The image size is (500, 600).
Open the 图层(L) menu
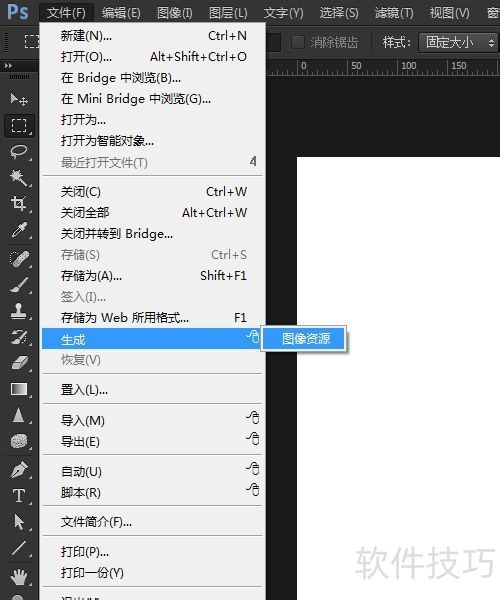click(228, 13)
